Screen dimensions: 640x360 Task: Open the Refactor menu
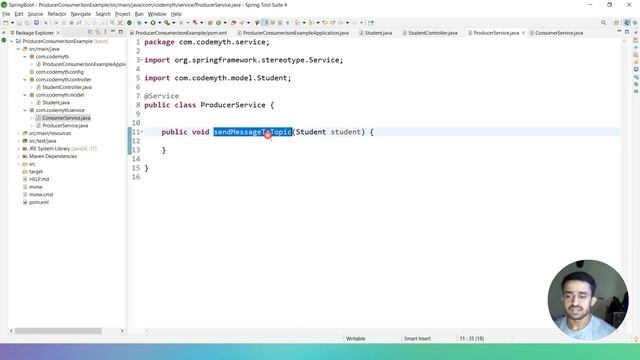pyautogui.click(x=57, y=14)
